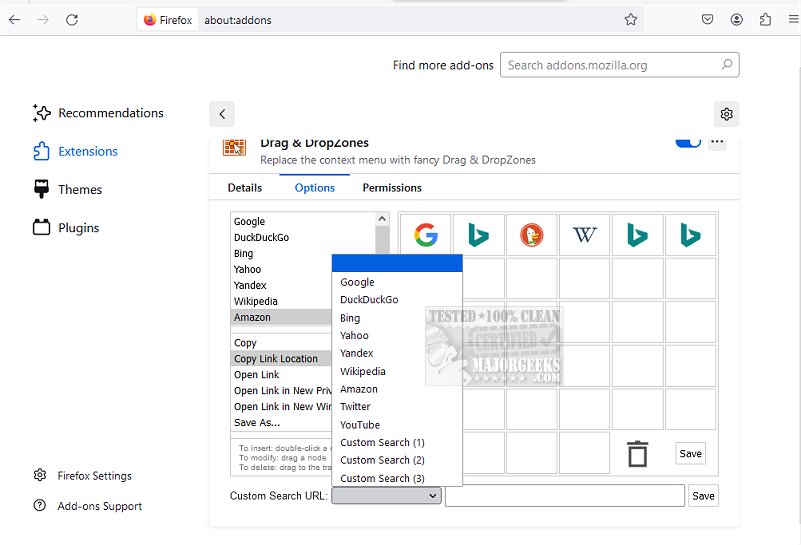The height and width of the screenshot is (545, 801).
Task: Select Google in the search engine listbox
Action: (303, 222)
